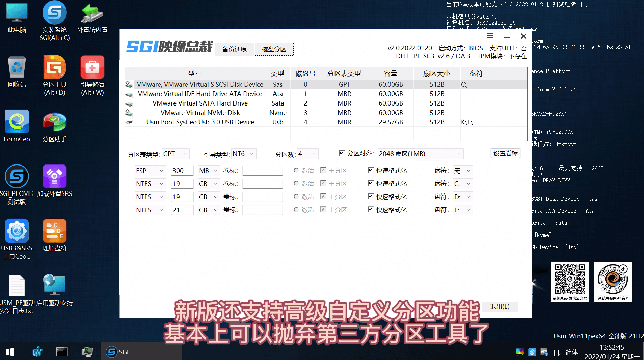Open the 盘符 E: drive letter dropdown
The width and height of the screenshot is (644, 360).
coord(463,210)
